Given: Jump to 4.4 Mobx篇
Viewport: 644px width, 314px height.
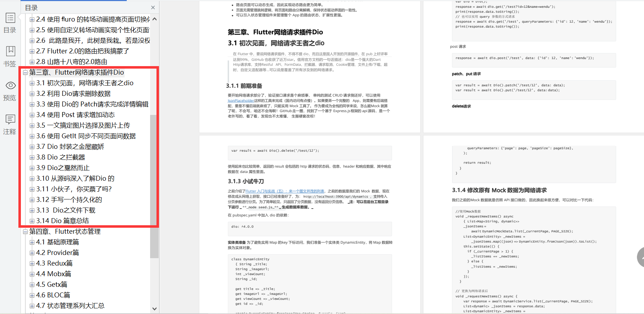Looking at the screenshot, I should coord(54,274).
